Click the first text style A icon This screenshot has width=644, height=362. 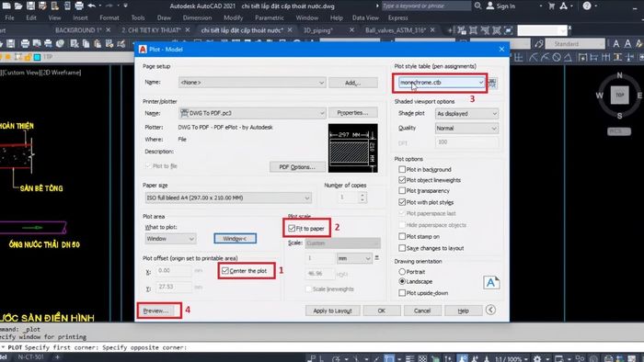point(616,43)
